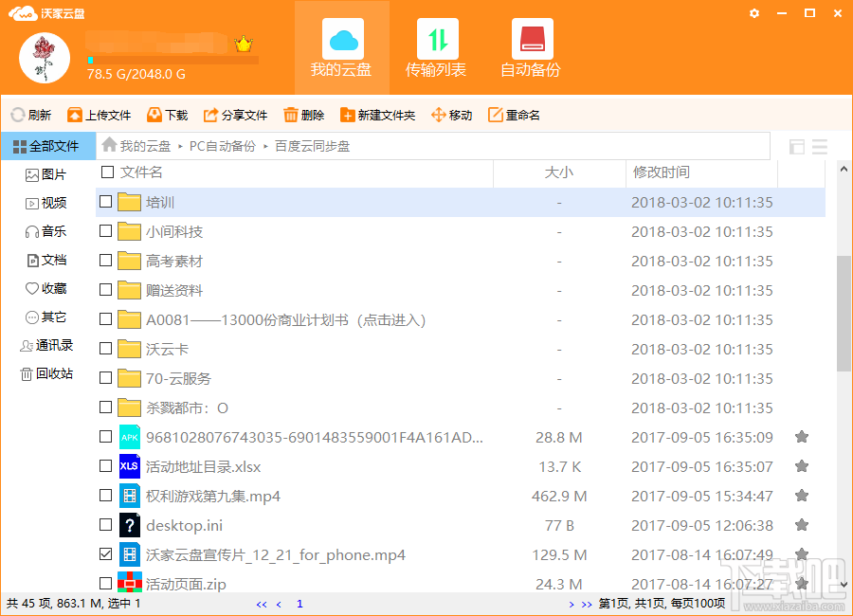Open 其它 other files category
Image resolution: width=853 pixels, height=616 pixels.
pos(45,317)
